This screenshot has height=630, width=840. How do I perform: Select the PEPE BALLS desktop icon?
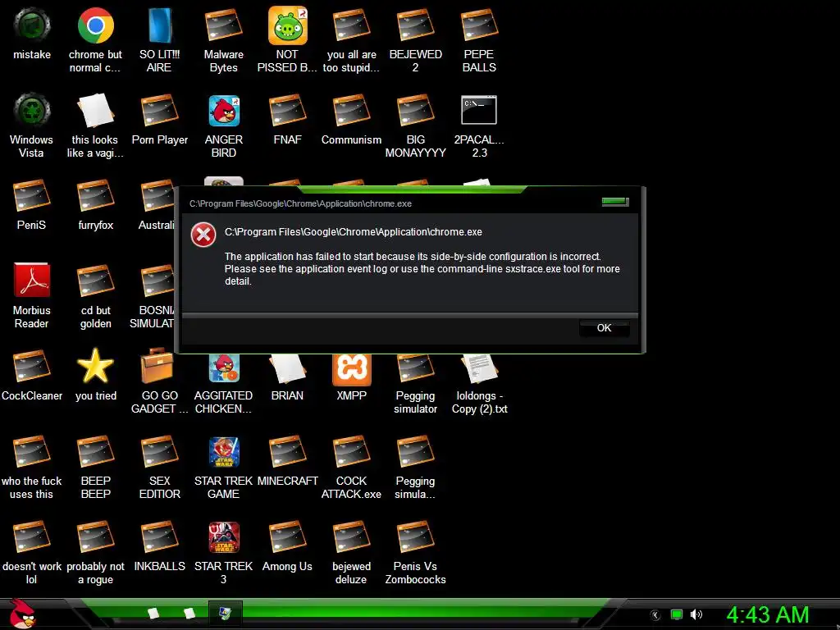pos(479,40)
